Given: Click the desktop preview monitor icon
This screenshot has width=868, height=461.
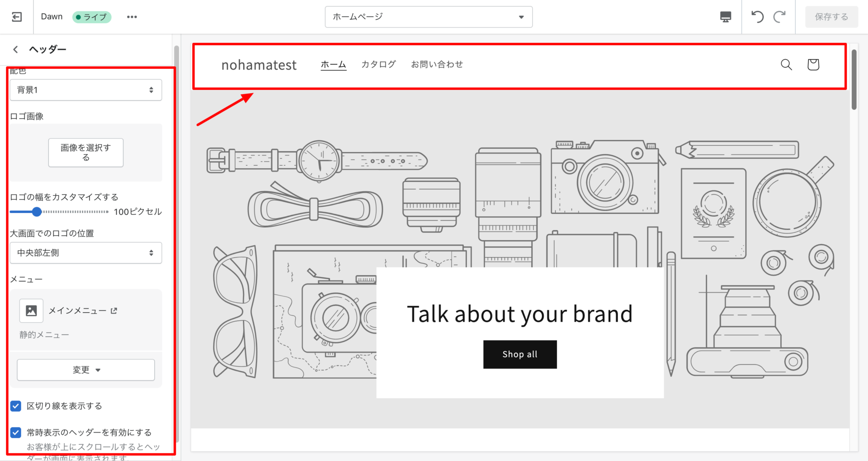Looking at the screenshot, I should pos(725,17).
